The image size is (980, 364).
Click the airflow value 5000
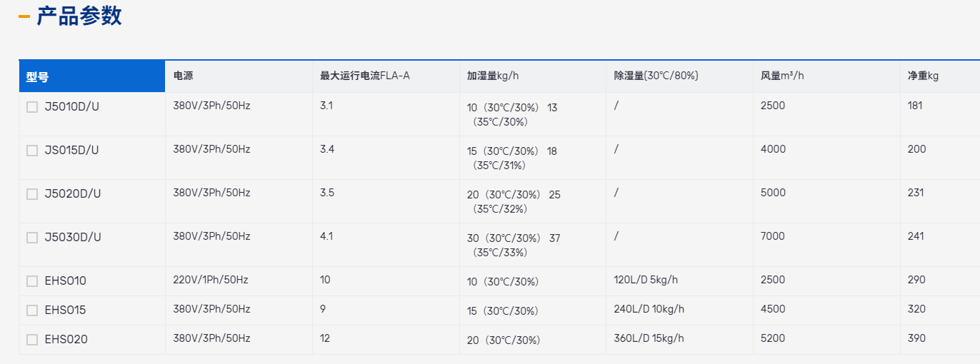[774, 193]
